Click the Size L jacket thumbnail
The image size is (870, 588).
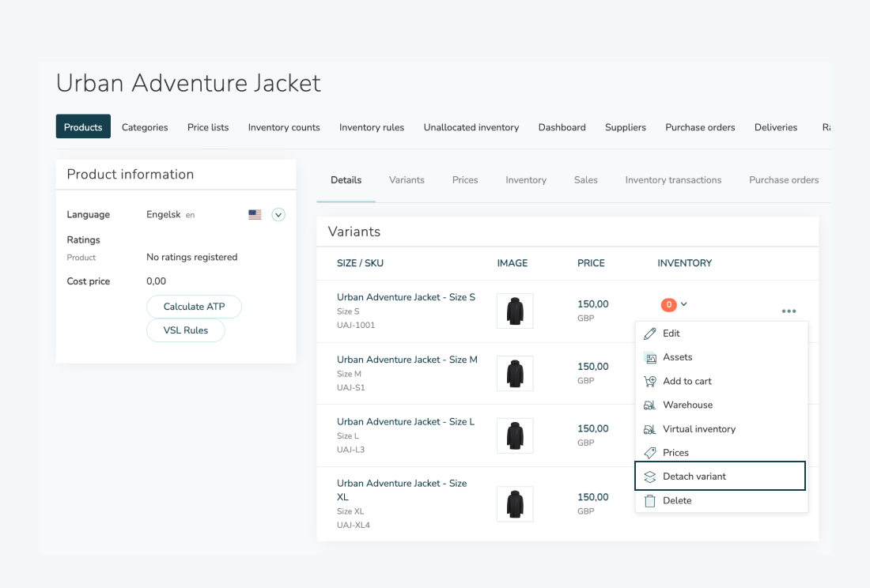[x=515, y=435]
